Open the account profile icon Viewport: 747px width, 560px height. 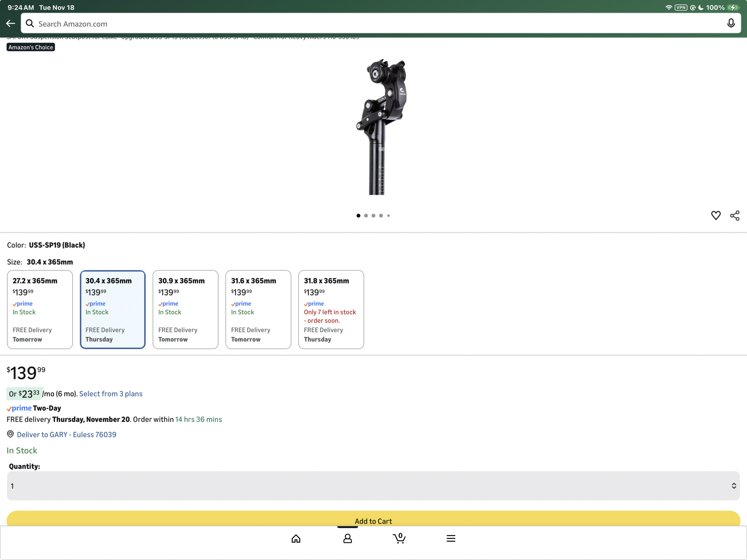[x=347, y=538]
